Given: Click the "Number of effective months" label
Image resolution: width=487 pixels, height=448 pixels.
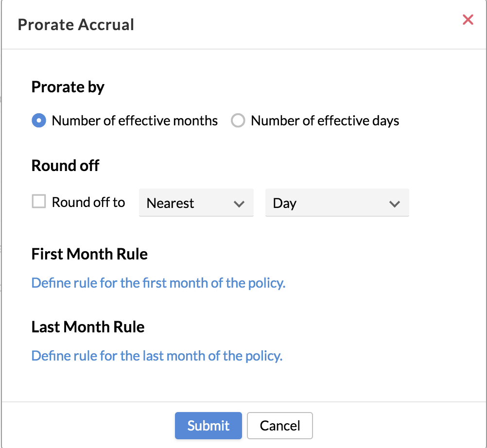Looking at the screenshot, I should click(x=135, y=121).
